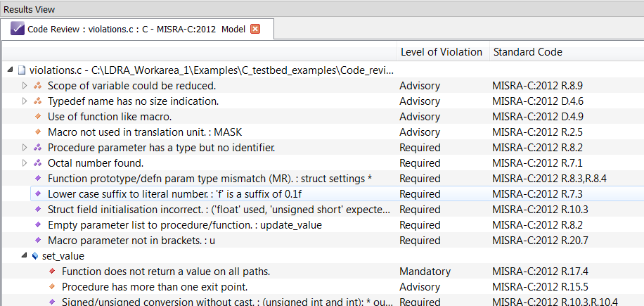Click the 'Mandatory' violation level cell
Image resolution: width=644 pixels, height=306 pixels.
425,271
